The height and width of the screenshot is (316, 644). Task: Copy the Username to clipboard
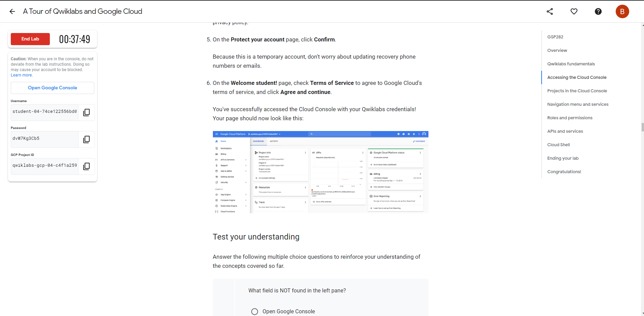(x=87, y=113)
